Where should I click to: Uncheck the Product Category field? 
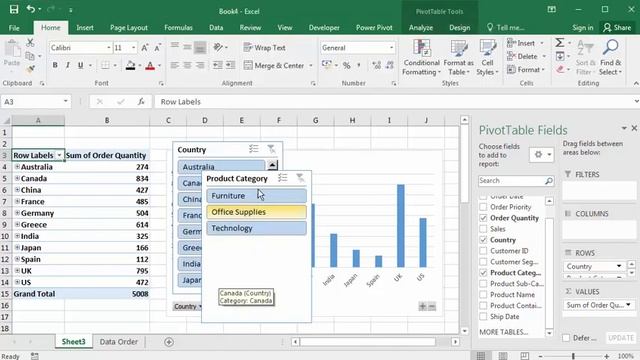(x=483, y=273)
